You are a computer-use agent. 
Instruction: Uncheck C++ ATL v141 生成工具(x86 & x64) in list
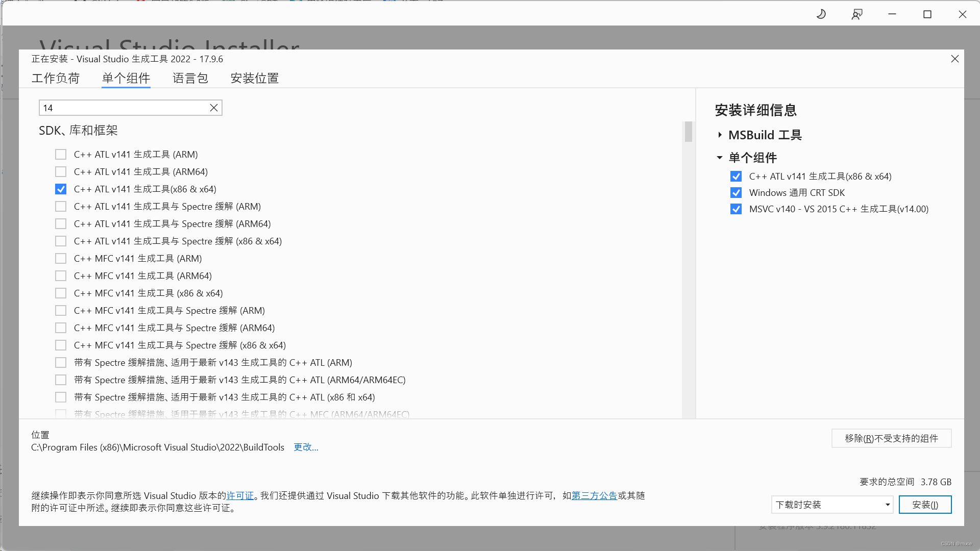point(61,189)
